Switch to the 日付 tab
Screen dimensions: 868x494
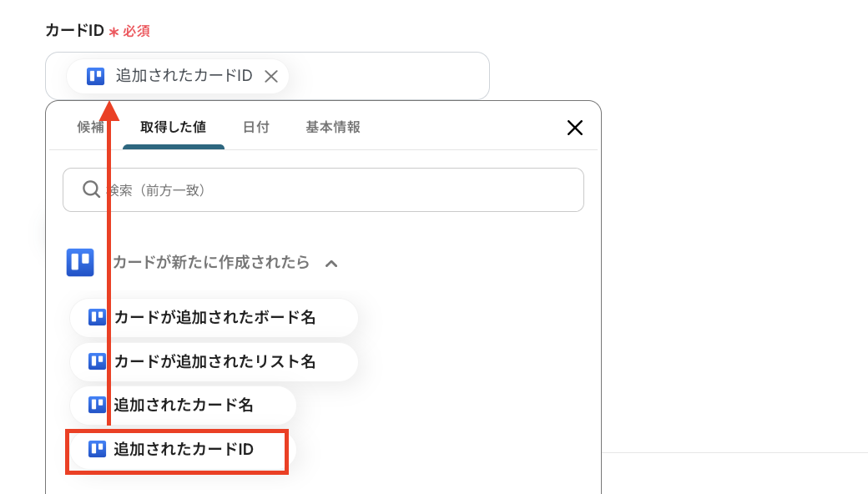(x=256, y=128)
